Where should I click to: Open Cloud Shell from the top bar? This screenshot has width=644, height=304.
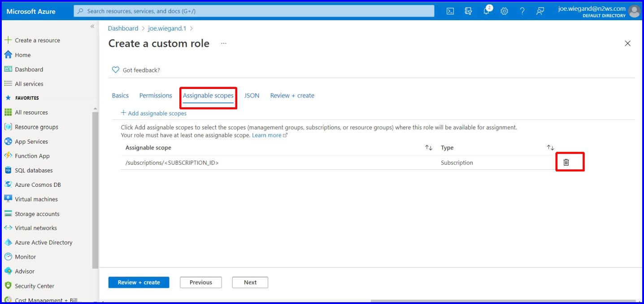(450, 11)
